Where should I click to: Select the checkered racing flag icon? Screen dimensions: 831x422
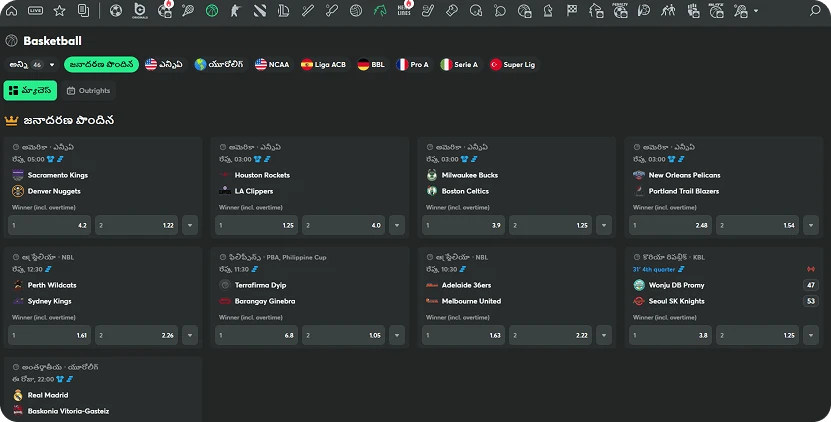[x=573, y=11]
